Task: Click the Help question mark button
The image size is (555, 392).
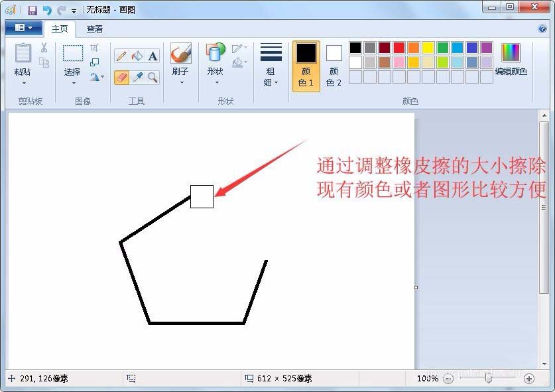Action: click(x=542, y=28)
